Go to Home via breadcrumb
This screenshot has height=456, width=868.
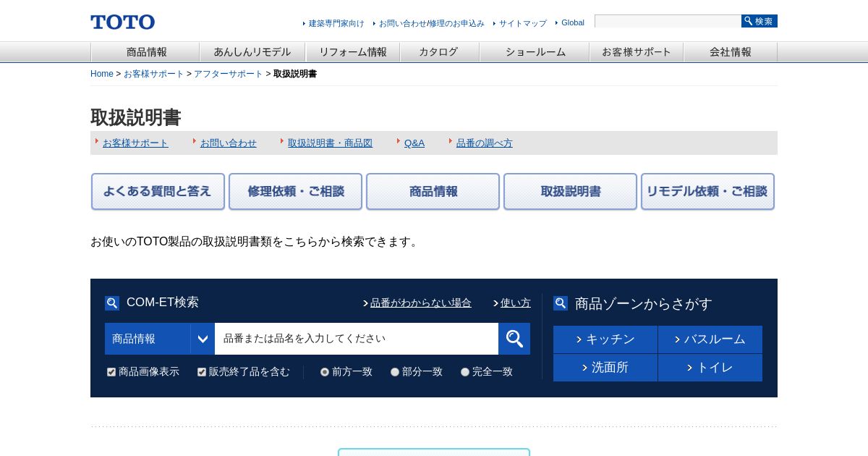pos(102,74)
